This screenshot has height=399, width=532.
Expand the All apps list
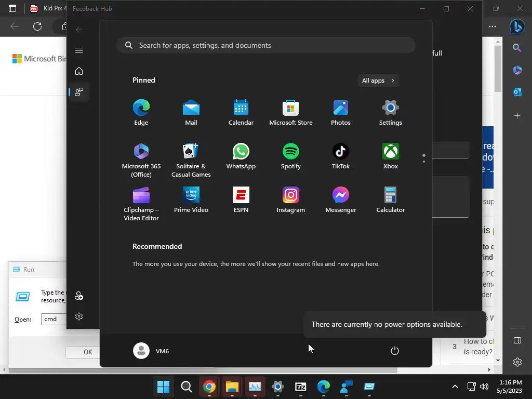tap(378, 81)
